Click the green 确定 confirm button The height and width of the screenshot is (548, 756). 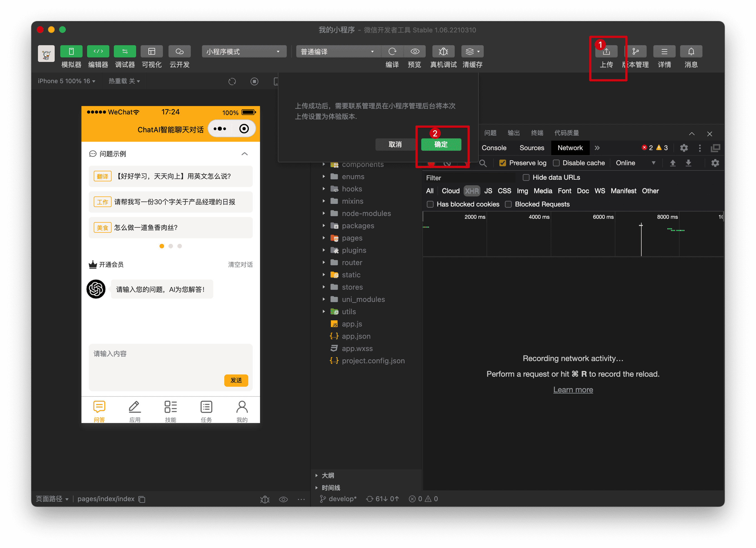441,144
